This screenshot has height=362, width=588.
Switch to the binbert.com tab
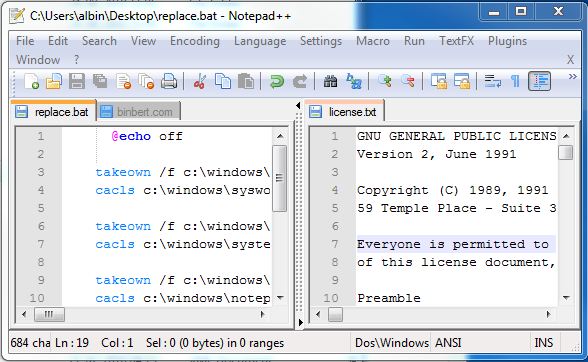139,111
